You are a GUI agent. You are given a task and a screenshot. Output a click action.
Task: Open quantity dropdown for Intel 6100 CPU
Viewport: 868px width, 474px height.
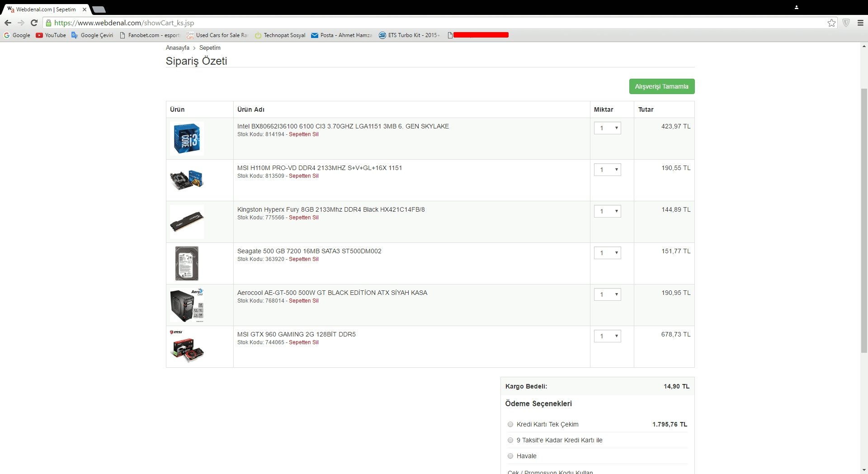[608, 128]
